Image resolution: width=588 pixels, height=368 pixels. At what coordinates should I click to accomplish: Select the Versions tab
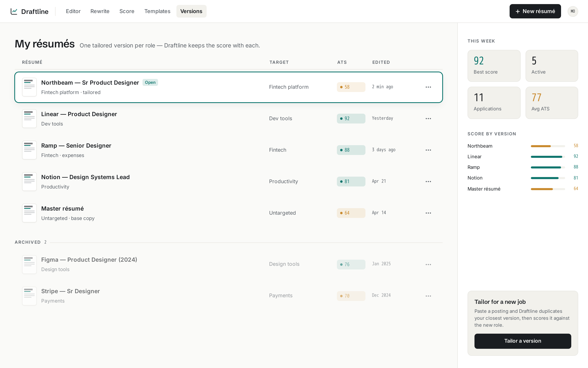pyautogui.click(x=191, y=11)
